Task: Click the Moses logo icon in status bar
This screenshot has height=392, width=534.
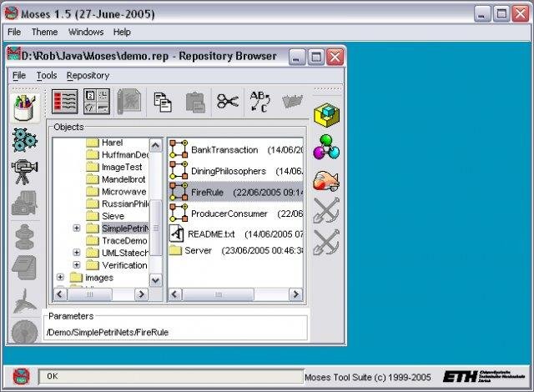Action: point(21,377)
